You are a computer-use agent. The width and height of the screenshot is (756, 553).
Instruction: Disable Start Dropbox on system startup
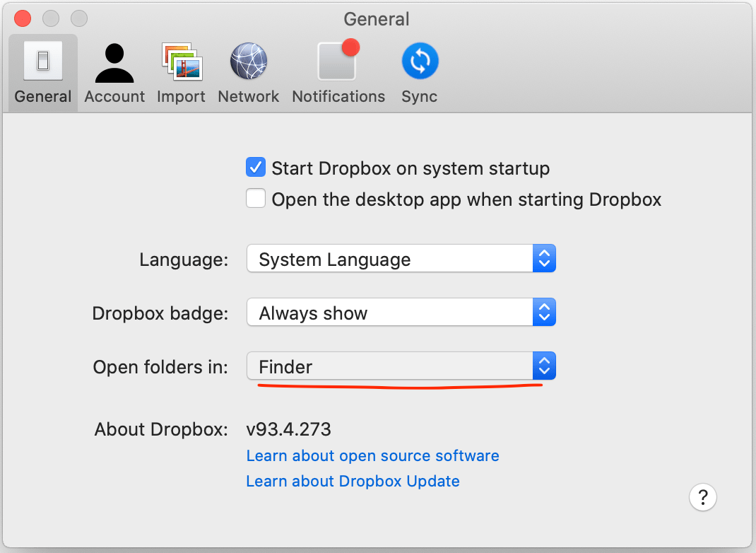click(256, 168)
